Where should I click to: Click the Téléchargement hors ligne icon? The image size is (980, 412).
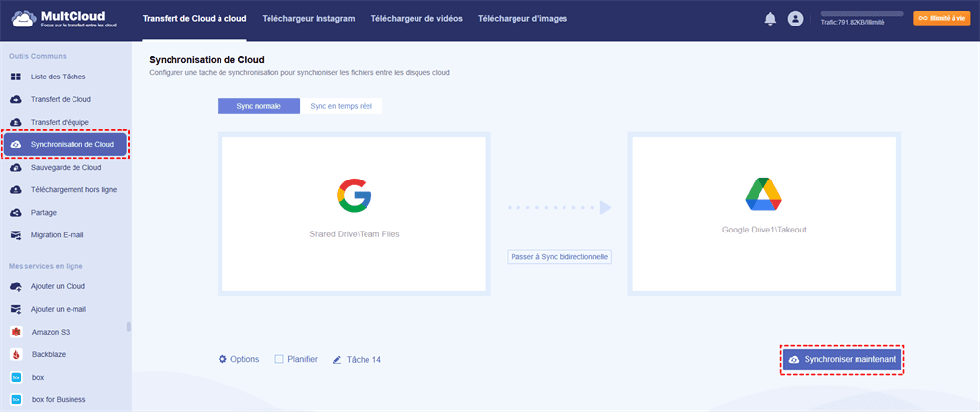click(17, 190)
